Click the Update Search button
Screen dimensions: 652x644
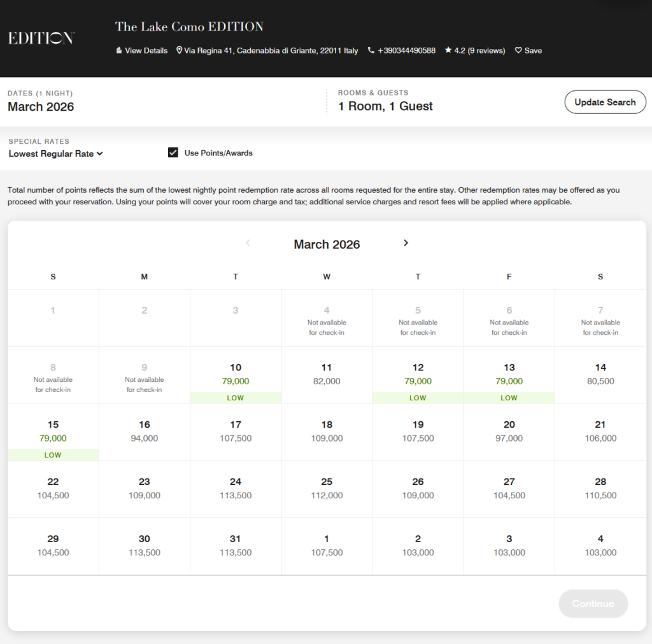pos(605,102)
